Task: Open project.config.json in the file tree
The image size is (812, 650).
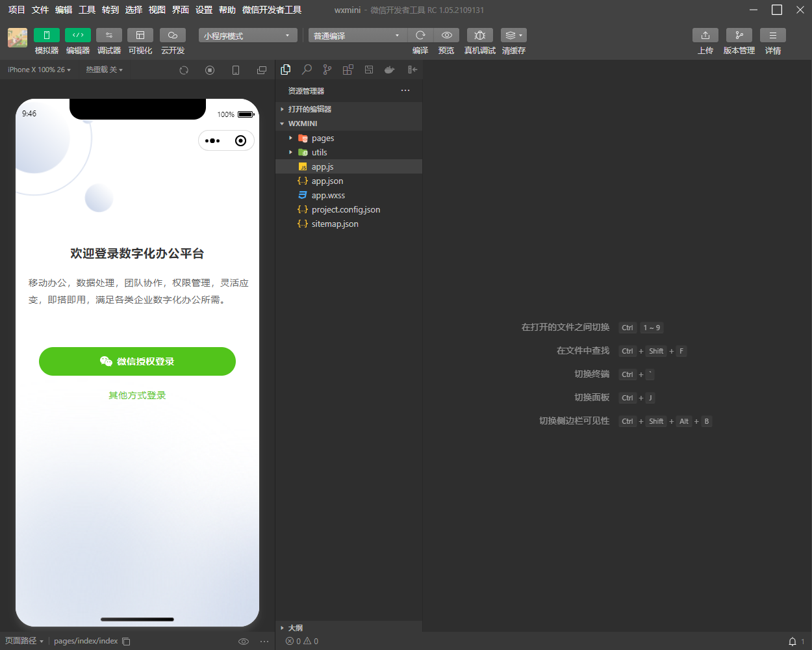Action: tap(346, 210)
